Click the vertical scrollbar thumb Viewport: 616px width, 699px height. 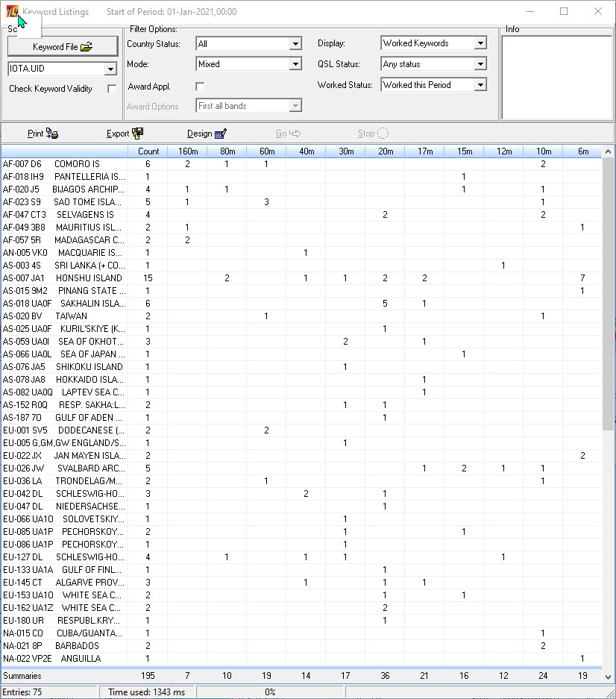point(608,294)
